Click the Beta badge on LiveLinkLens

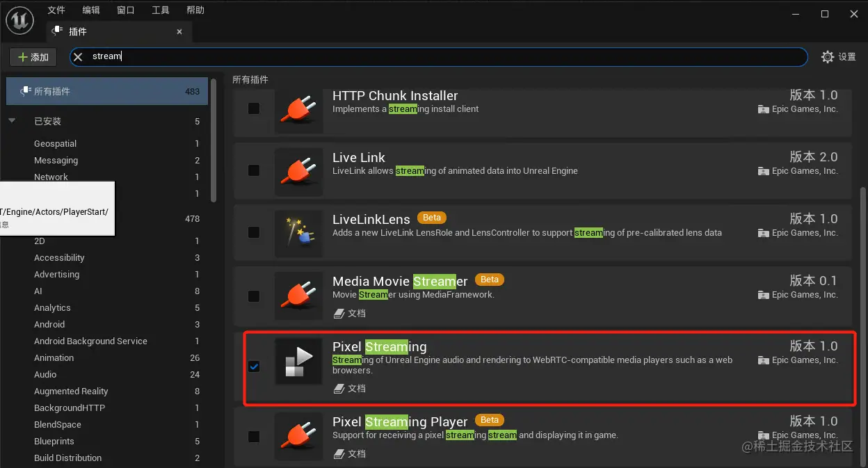[x=432, y=218]
